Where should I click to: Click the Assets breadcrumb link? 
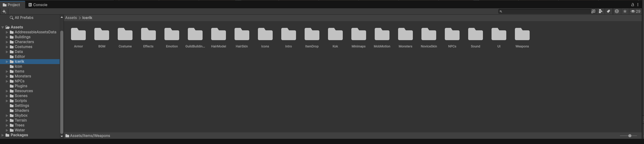tap(71, 18)
